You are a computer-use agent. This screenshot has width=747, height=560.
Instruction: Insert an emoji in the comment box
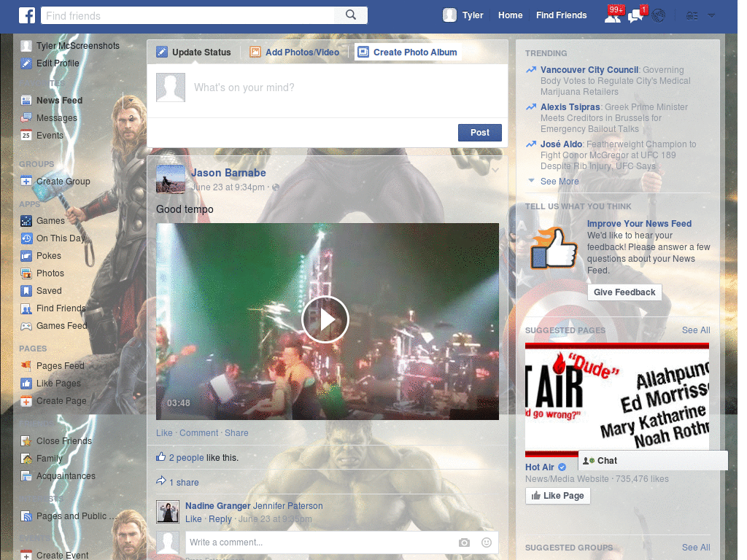486,542
